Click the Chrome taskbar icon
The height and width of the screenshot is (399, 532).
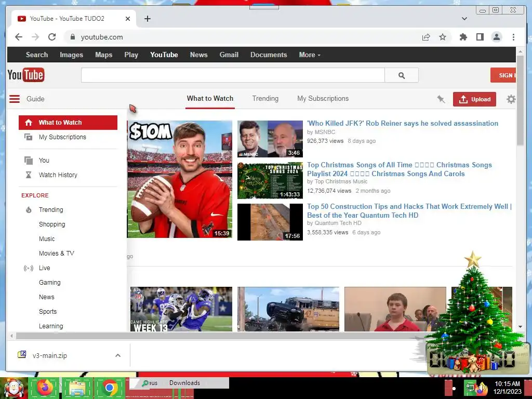109,388
